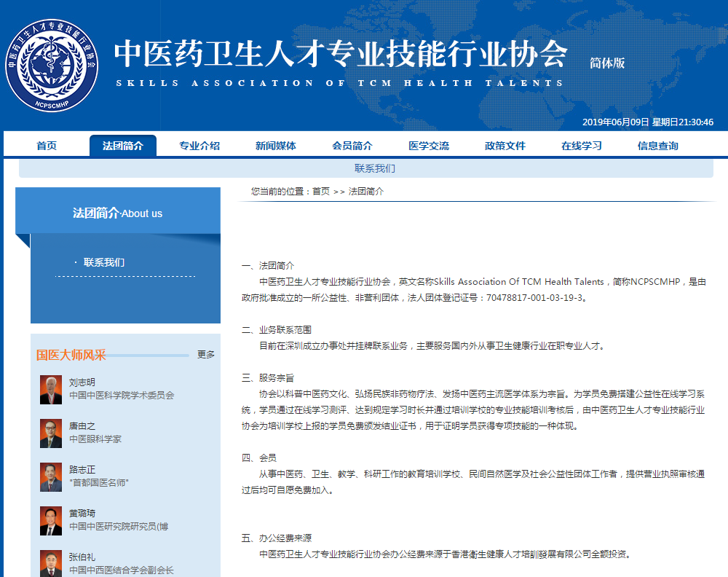Click the 法团简介 About us sidebar header
The image size is (728, 577).
click(x=118, y=211)
